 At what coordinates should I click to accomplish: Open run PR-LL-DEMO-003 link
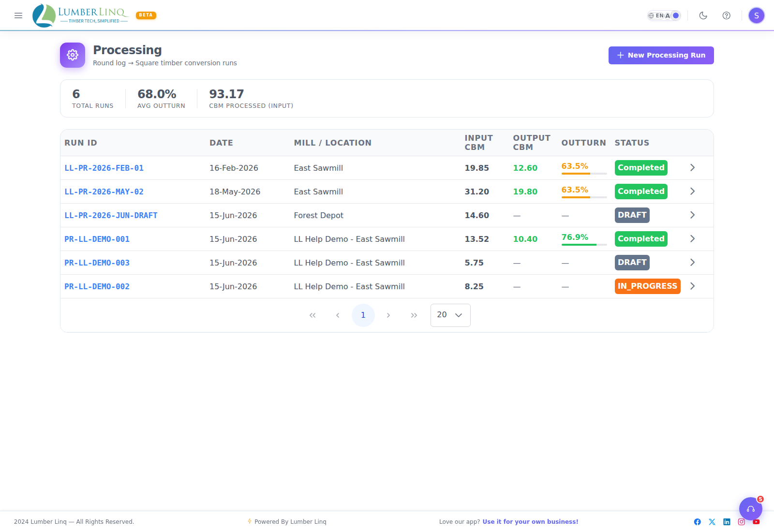[97, 263]
